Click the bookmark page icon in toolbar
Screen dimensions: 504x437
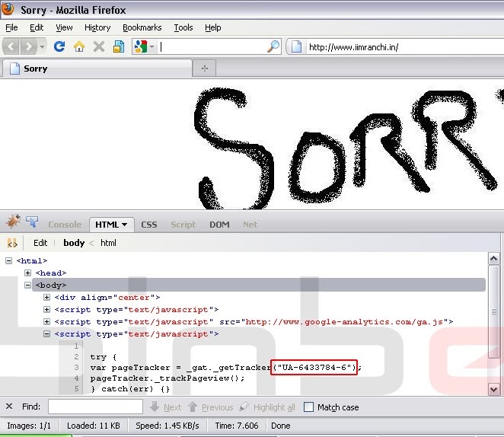click(x=119, y=47)
